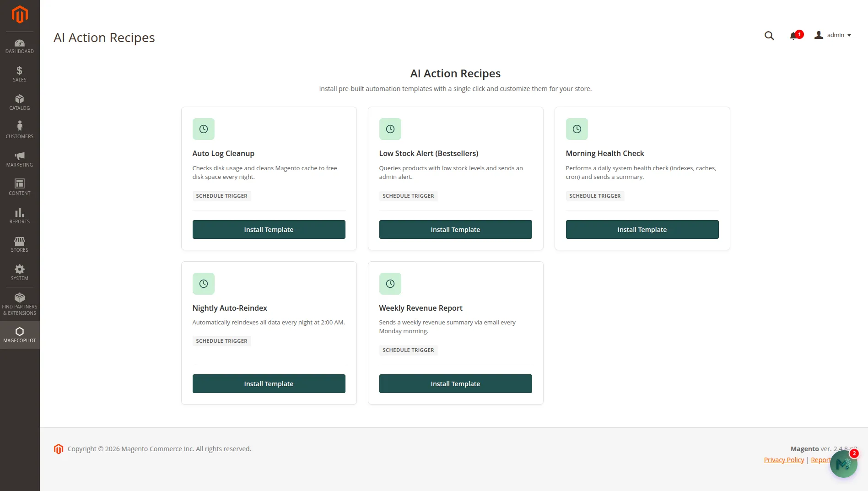Viewport: 868px width, 491px height.
Task: Open the Dashboard menu
Action: [20, 46]
